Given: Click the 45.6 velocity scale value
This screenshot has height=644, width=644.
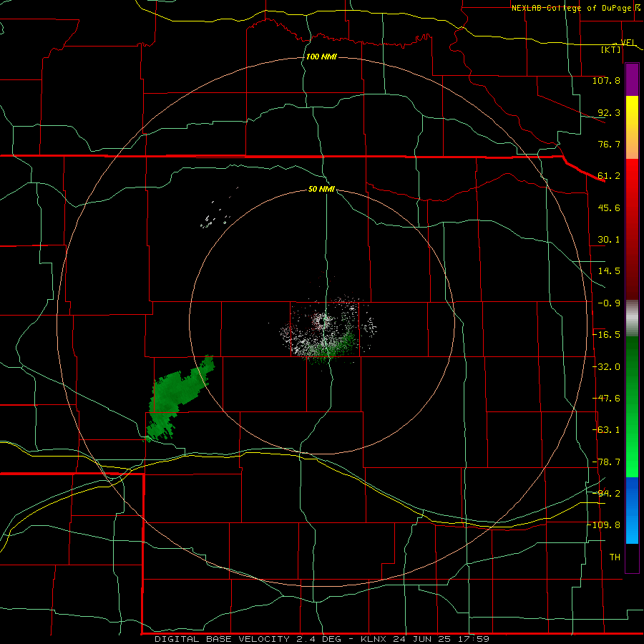Looking at the screenshot, I should click(609, 208).
